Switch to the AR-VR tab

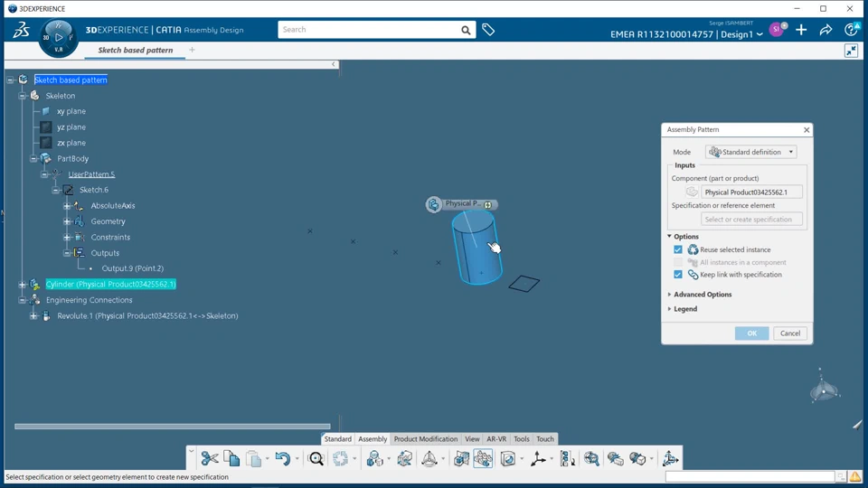point(496,439)
